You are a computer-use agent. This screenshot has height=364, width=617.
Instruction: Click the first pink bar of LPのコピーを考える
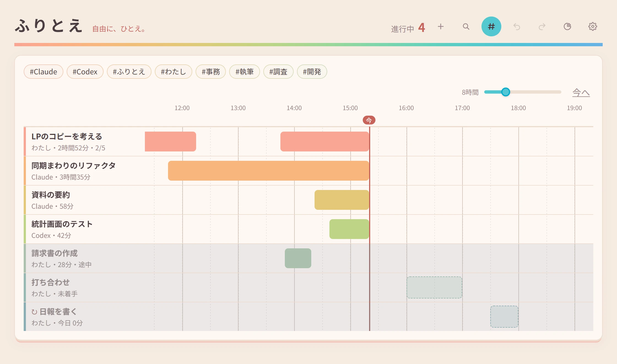(x=171, y=142)
